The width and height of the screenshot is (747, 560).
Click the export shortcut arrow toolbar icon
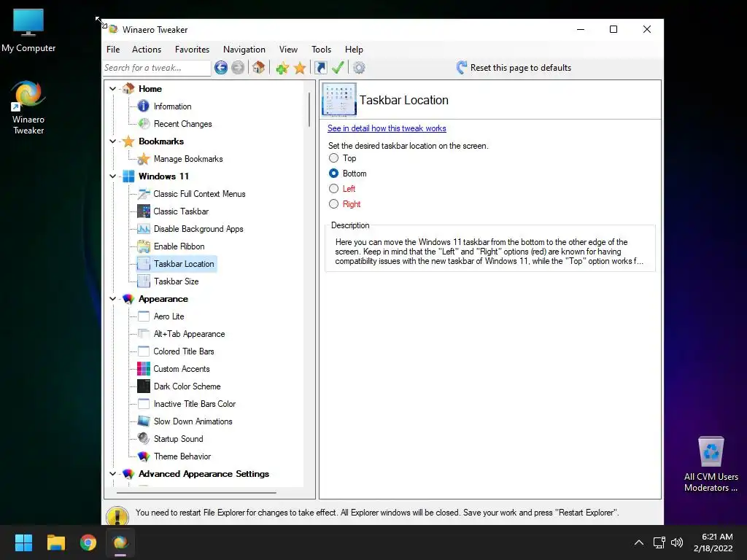[321, 68]
